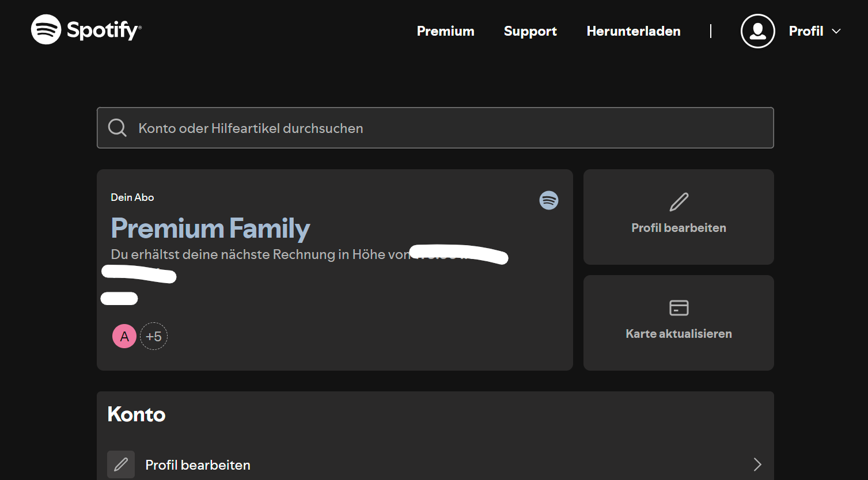Click the Spotify logo in the header

coord(86,30)
